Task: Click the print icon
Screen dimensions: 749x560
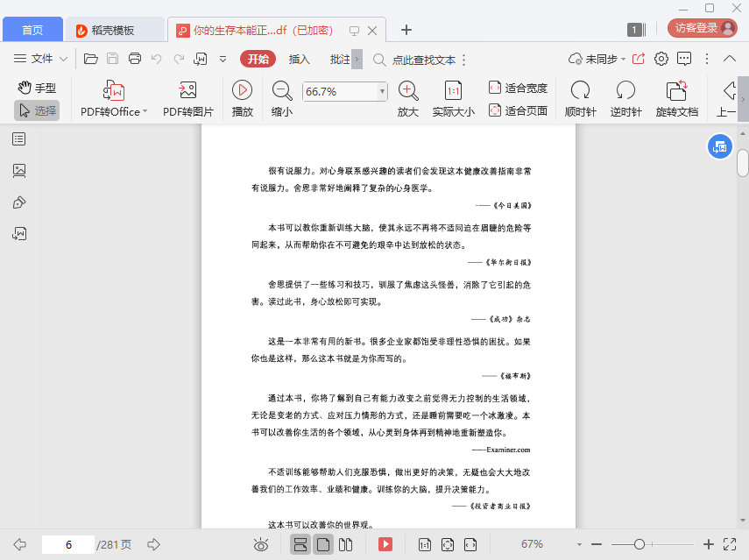Action: click(135, 59)
